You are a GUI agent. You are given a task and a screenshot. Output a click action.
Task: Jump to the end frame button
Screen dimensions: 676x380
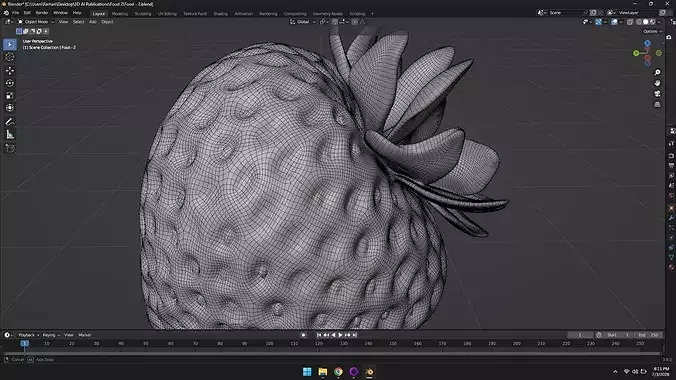pyautogui.click(x=355, y=335)
